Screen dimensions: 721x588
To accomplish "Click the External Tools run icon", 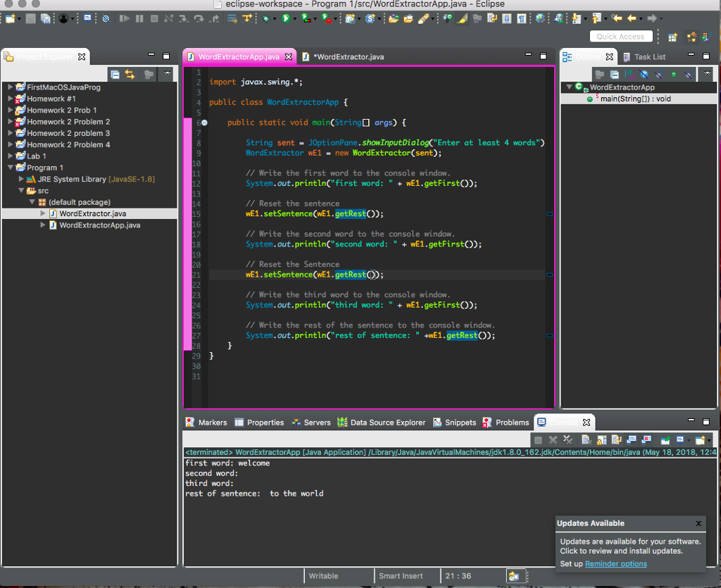I will coord(327,18).
